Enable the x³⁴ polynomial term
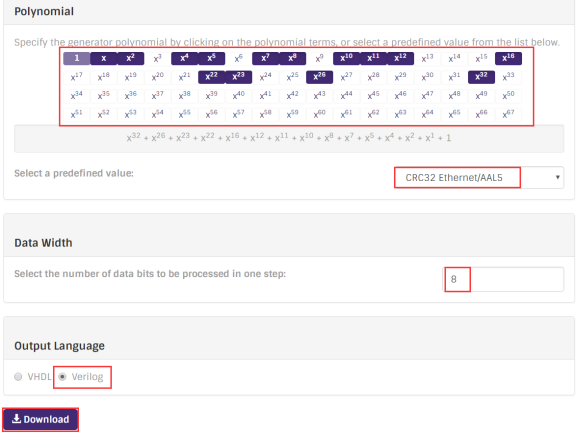Viewport: 576px width, 434px height. point(76,96)
